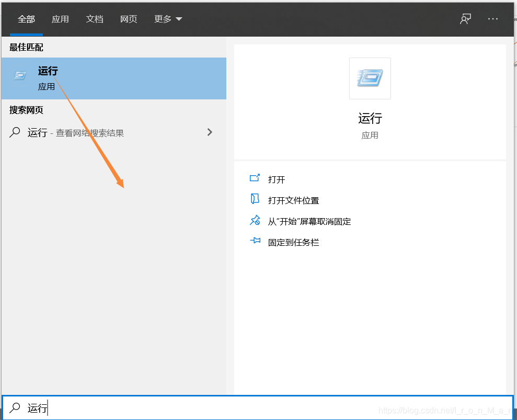Switch to the 应用 tab

click(x=60, y=19)
